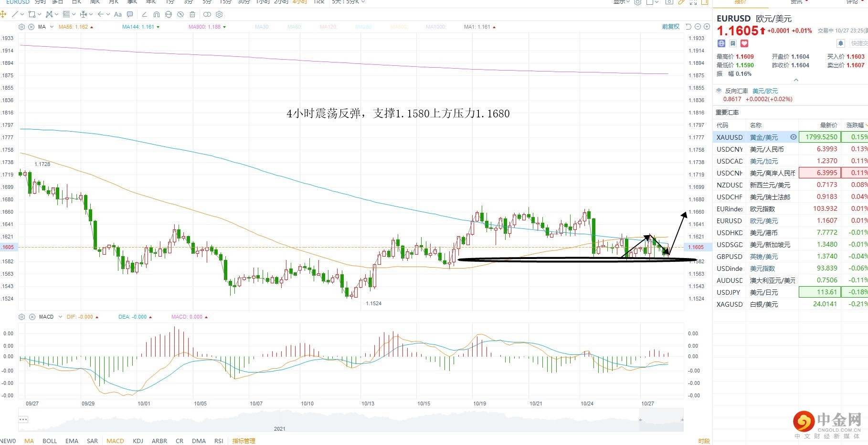Click the 前复权 adjustment button
The image size is (868, 445).
670,27
